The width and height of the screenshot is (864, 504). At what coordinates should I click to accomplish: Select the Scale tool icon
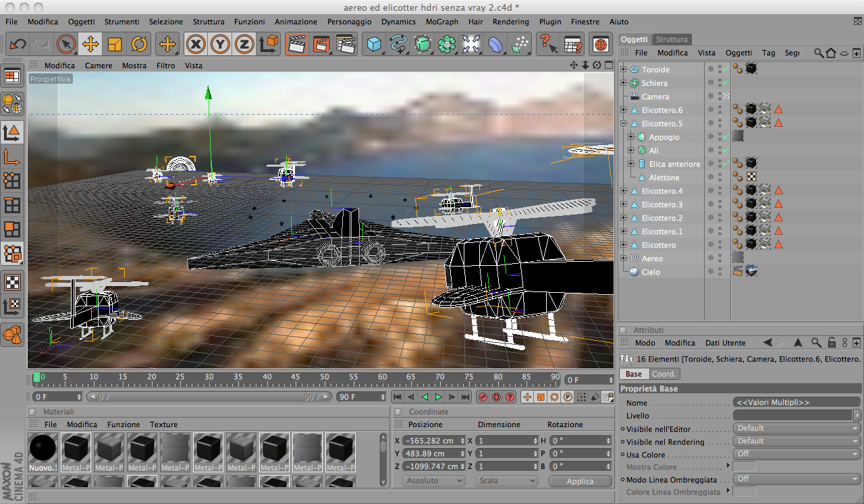(115, 45)
